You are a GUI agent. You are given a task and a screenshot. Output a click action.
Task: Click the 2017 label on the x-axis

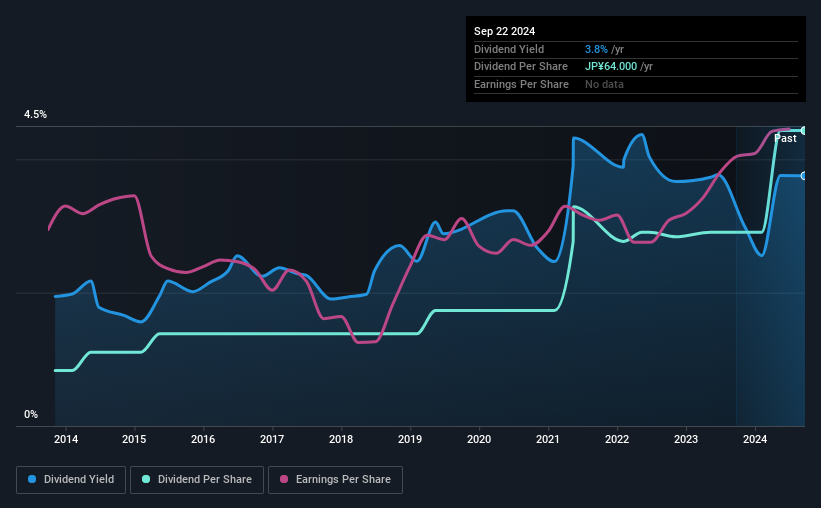pyautogui.click(x=272, y=439)
